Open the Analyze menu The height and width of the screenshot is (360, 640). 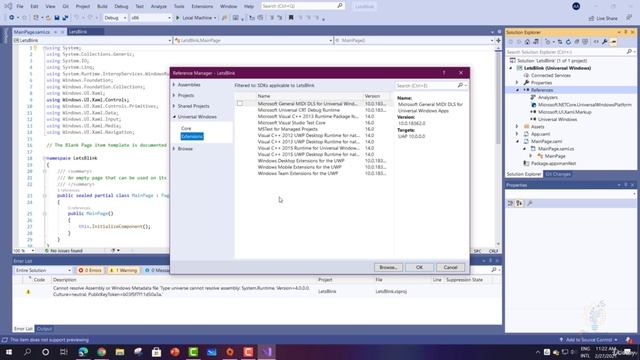click(158, 7)
